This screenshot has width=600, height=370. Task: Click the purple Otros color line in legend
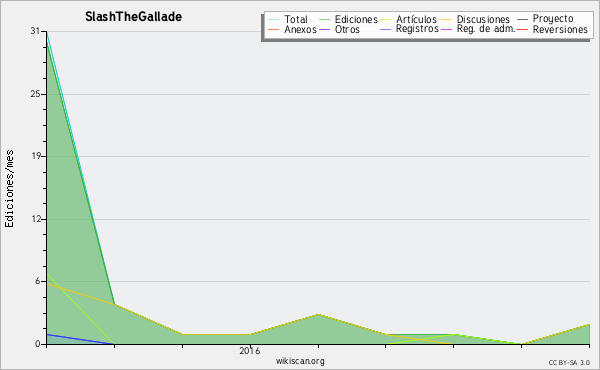[x=324, y=29]
